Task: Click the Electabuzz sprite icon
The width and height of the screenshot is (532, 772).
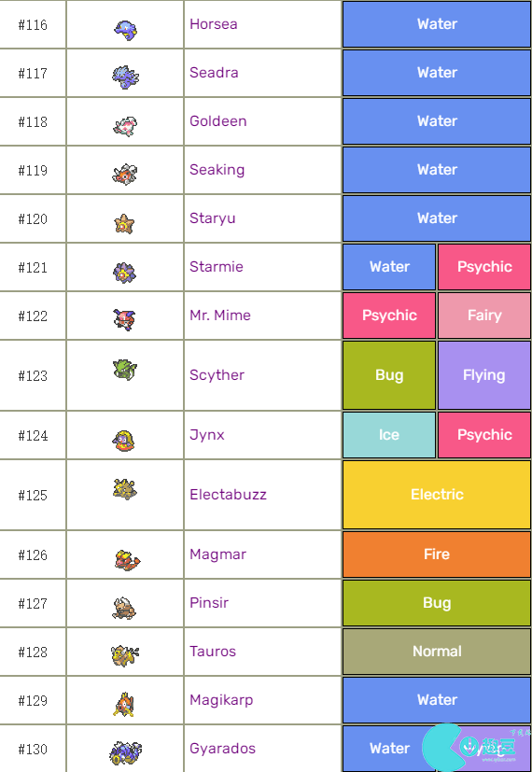Action: click(x=124, y=489)
